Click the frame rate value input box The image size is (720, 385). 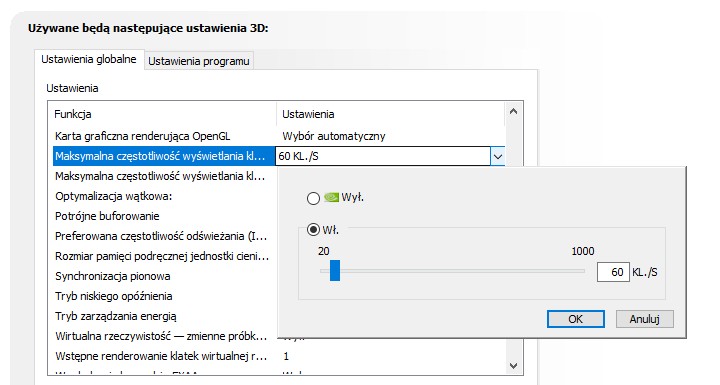pyautogui.click(x=613, y=272)
